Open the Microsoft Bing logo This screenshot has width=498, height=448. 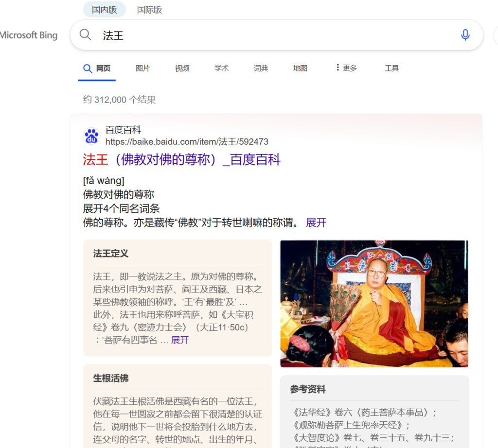point(29,35)
